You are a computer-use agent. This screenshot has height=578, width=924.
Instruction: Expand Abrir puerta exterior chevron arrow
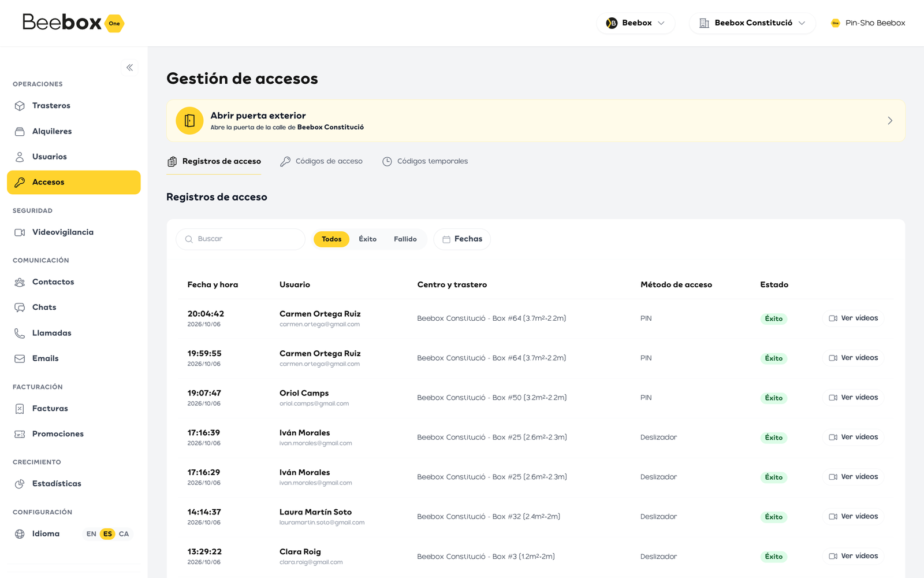pos(890,121)
